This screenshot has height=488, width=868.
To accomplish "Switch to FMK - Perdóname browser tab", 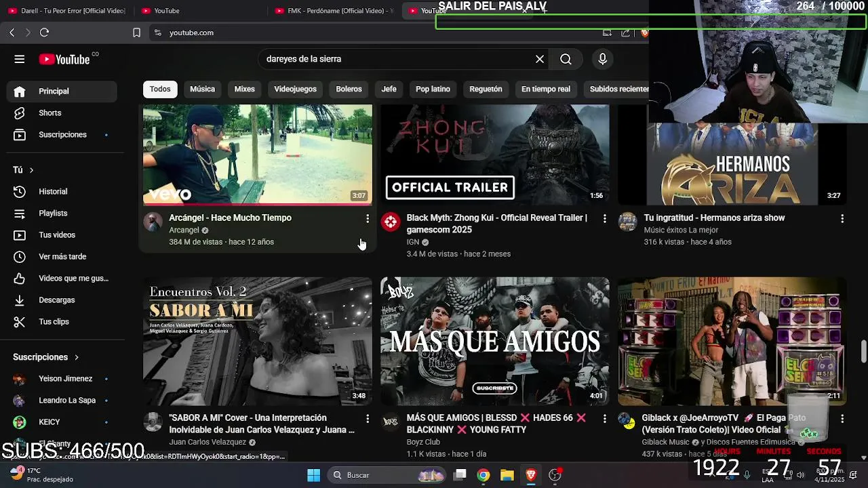I will (x=334, y=11).
